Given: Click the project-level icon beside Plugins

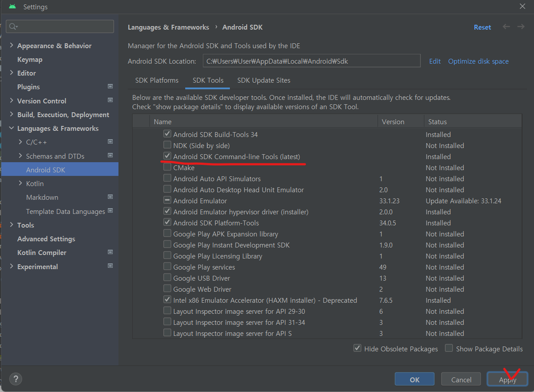Looking at the screenshot, I should click(110, 86).
